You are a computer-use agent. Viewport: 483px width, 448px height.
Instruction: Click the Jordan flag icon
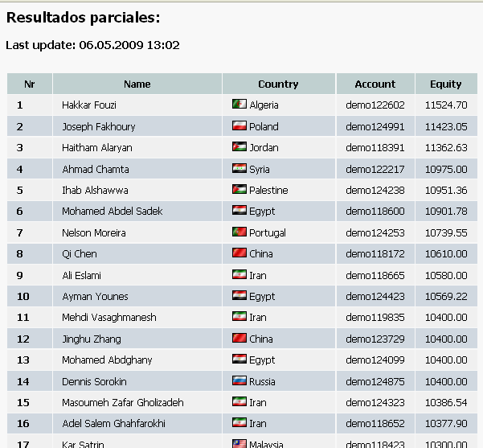239,147
